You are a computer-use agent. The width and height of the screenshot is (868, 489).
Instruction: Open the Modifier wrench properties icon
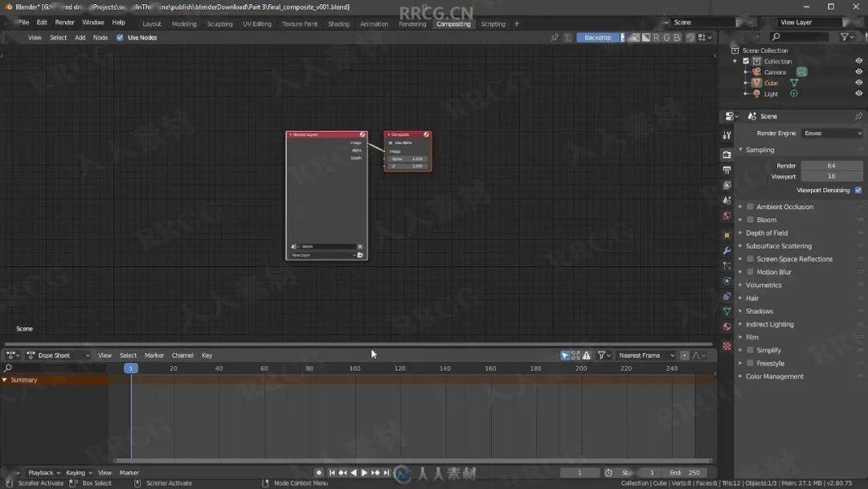click(727, 251)
